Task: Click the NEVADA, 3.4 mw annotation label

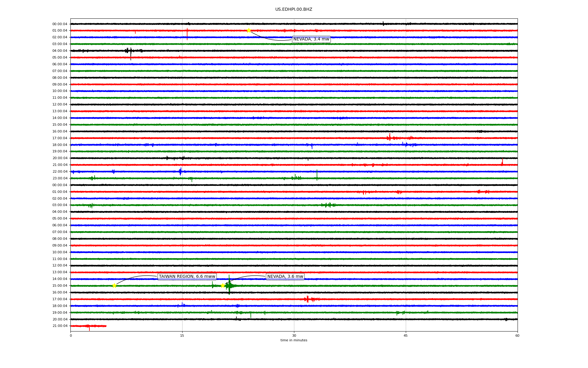Action: (311, 39)
